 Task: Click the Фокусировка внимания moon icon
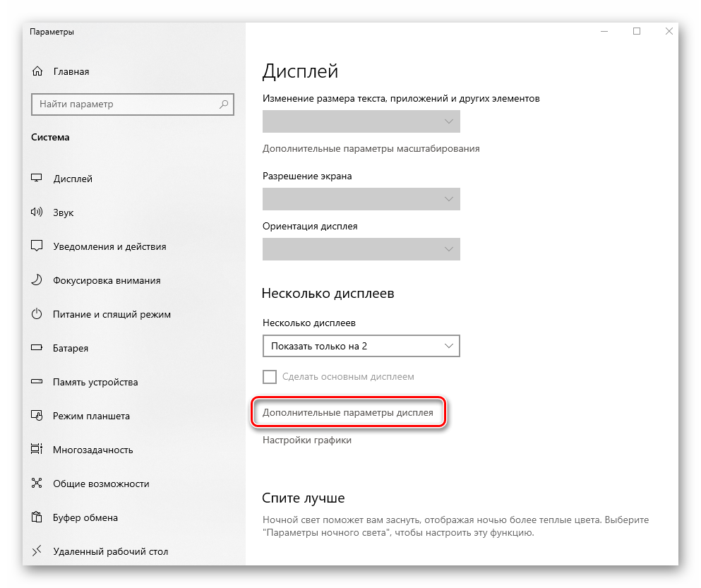pos(37,280)
